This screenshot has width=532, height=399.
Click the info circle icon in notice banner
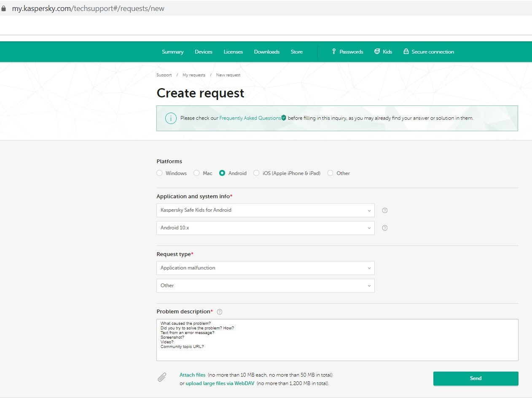pos(170,118)
